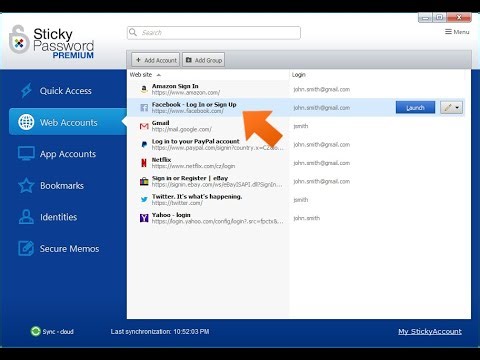This screenshot has width=480, height=360.
Task: Click the App Accounts monitor icon
Action: tap(26, 154)
